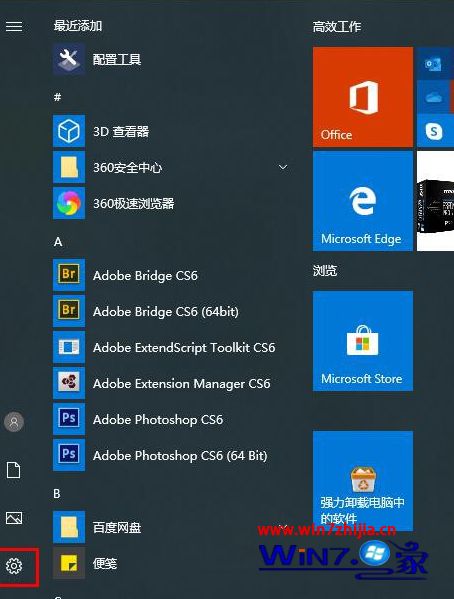Open the Pictures sidebar icon
The image size is (454, 599).
[14, 518]
